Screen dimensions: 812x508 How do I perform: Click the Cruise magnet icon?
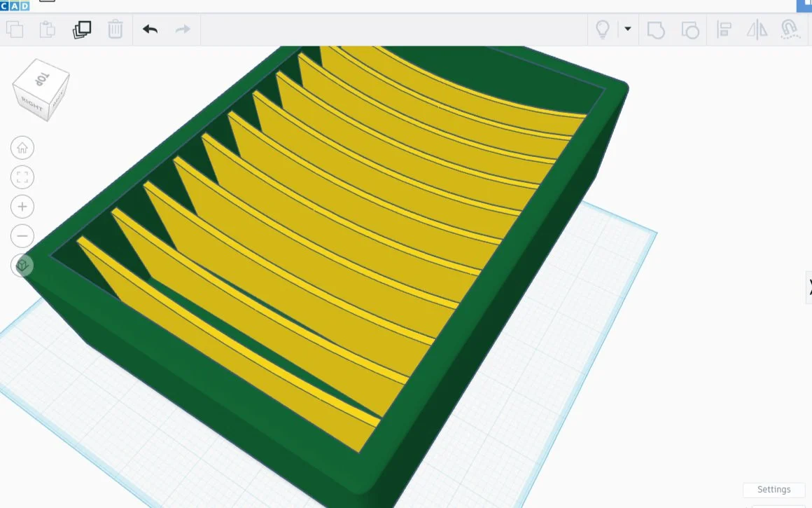[790, 29]
